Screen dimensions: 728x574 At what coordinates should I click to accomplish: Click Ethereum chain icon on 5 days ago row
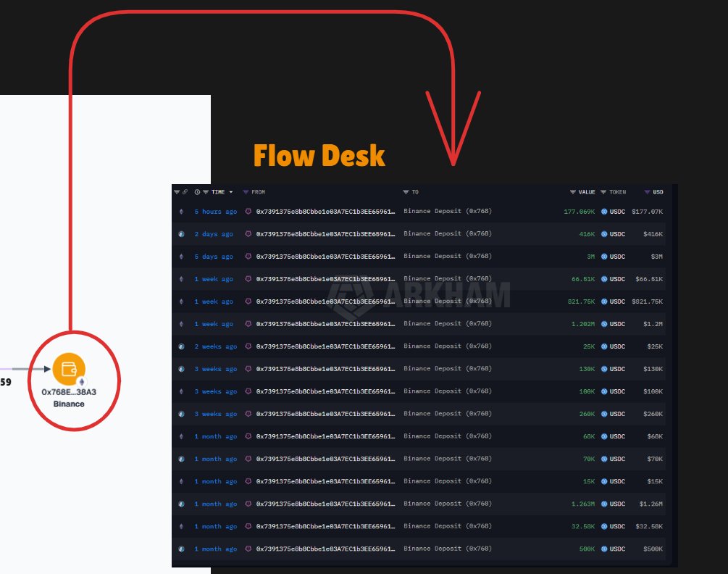[x=182, y=257]
